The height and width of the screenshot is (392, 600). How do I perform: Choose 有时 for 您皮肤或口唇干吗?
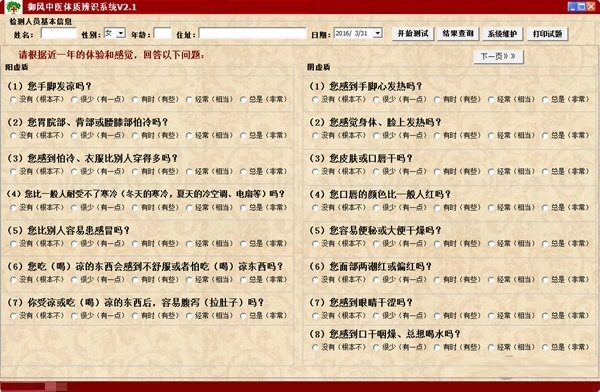[x=437, y=172]
